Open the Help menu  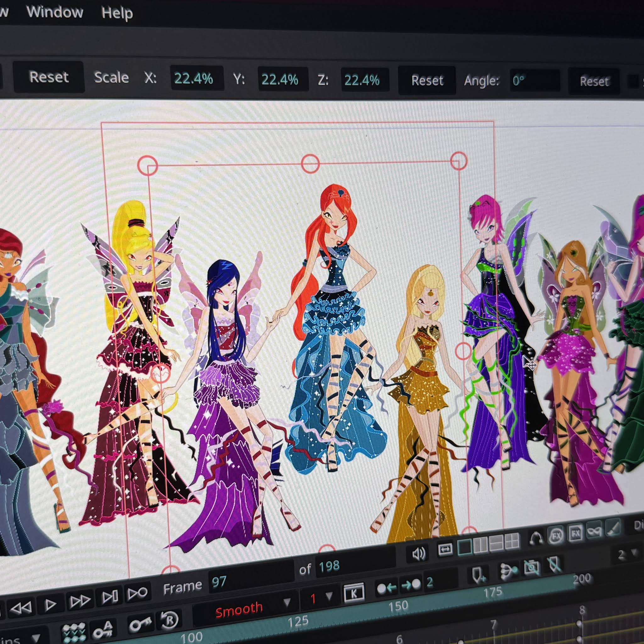(117, 13)
